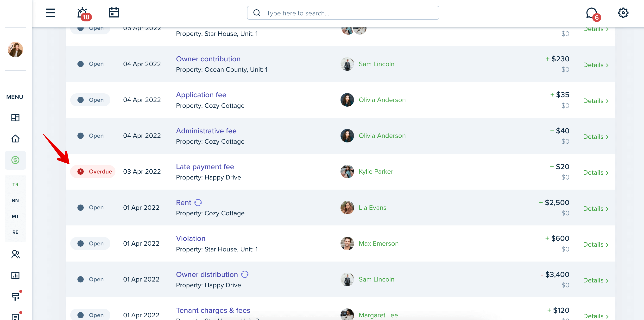This screenshot has height=320, width=644.
Task: Open Margaret Lee contact
Action: click(378, 315)
